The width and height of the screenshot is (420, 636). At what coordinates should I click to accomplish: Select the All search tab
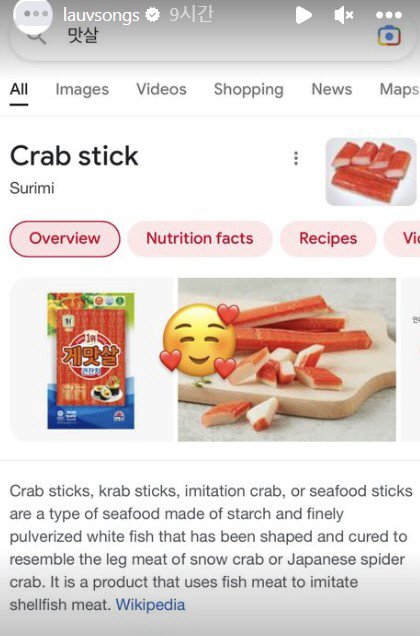19,89
